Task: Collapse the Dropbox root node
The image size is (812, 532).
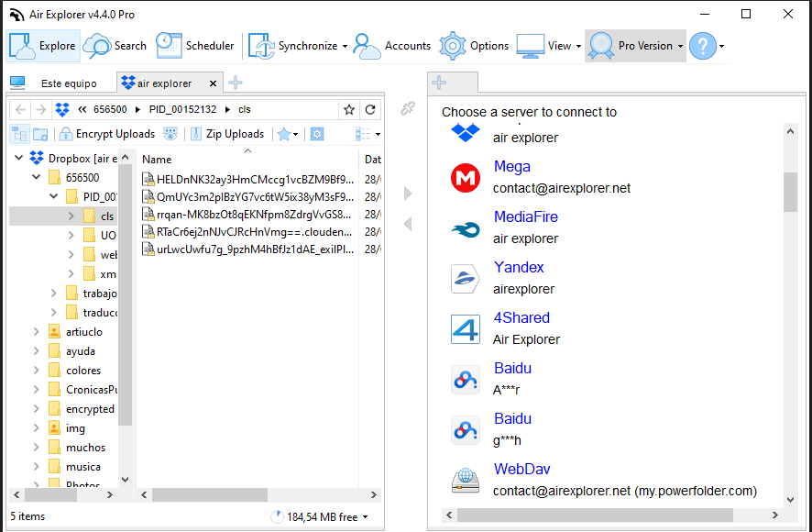Action: (x=19, y=158)
